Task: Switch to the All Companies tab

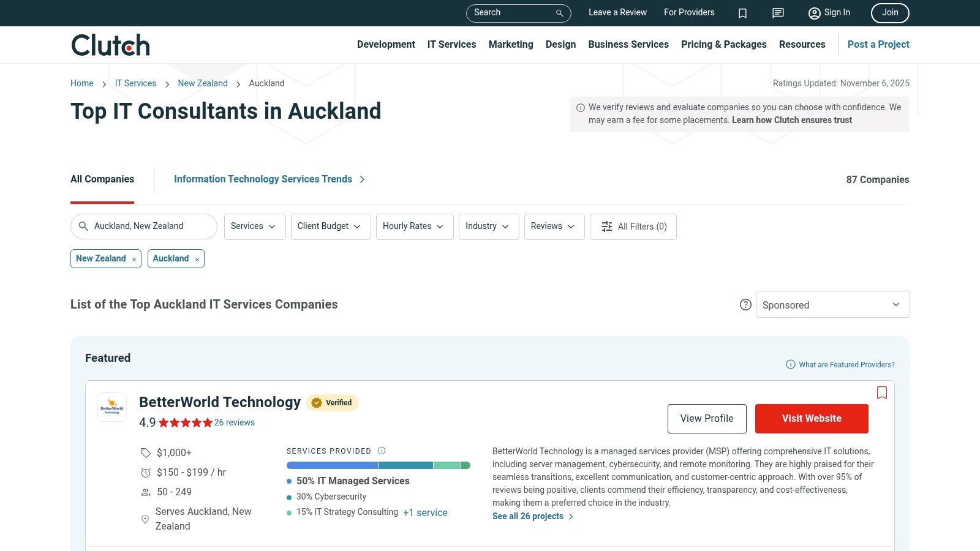Action: 102,179
